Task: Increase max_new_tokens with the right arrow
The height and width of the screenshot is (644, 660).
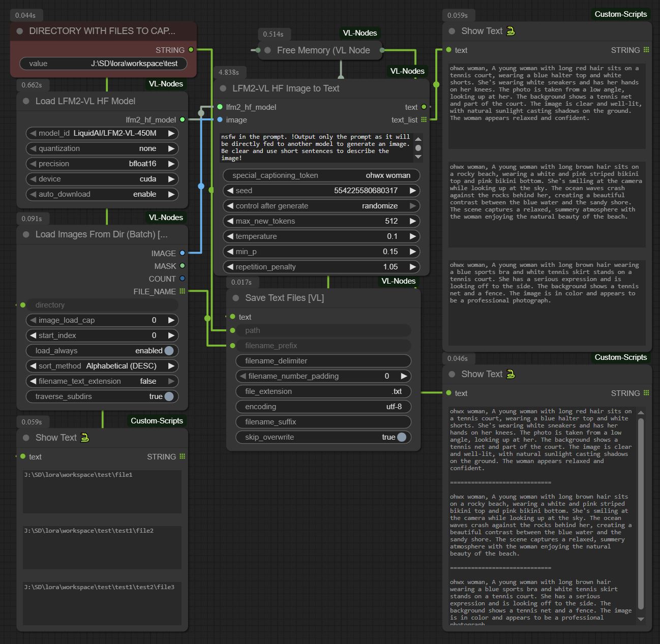Action: pos(413,221)
